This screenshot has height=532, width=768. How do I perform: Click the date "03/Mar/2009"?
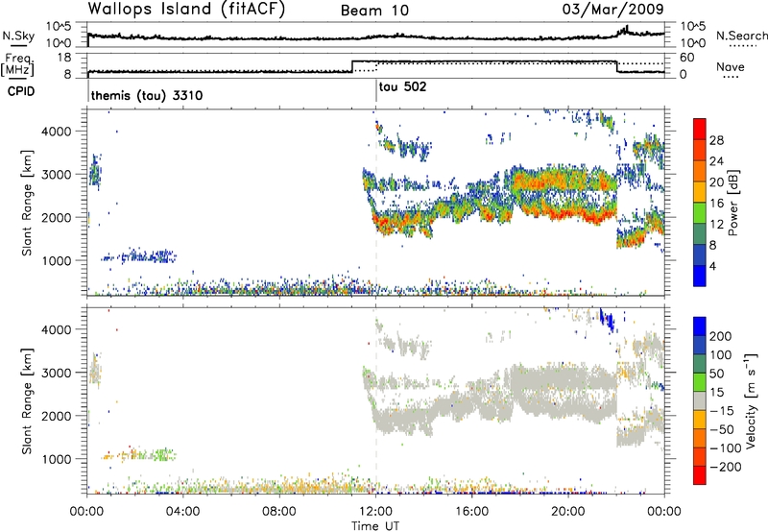coord(612,10)
